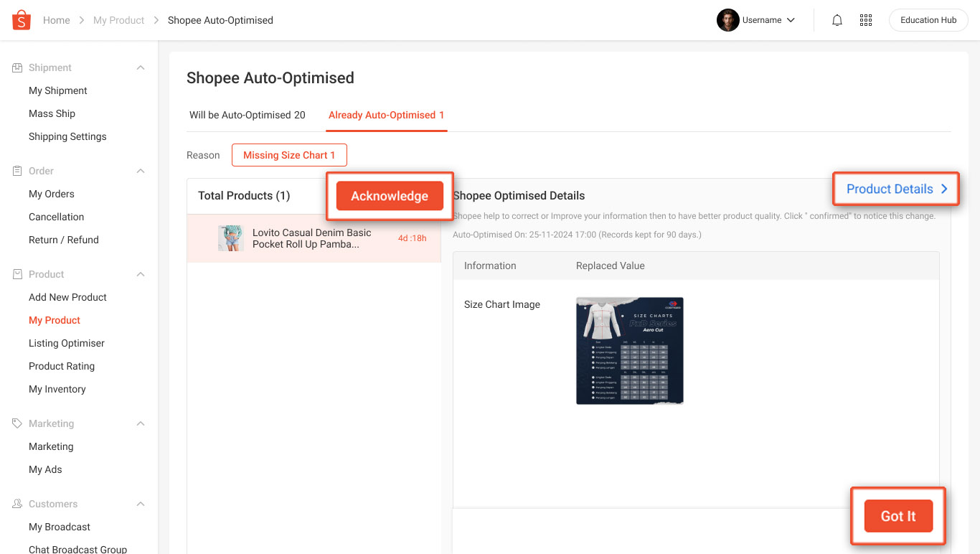Click the 4d :18h countdown text
980x554 pixels.
pos(413,238)
